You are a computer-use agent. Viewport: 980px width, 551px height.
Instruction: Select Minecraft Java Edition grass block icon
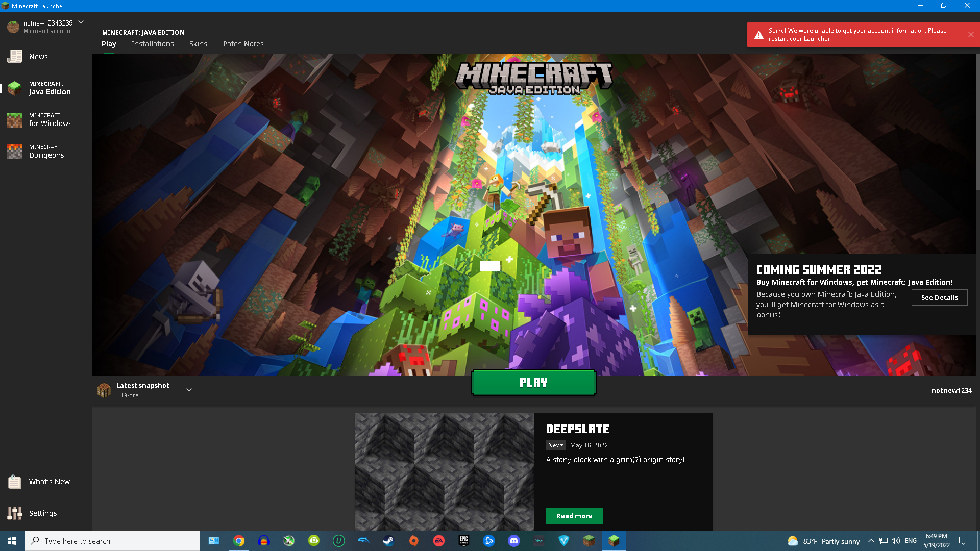[x=15, y=88]
